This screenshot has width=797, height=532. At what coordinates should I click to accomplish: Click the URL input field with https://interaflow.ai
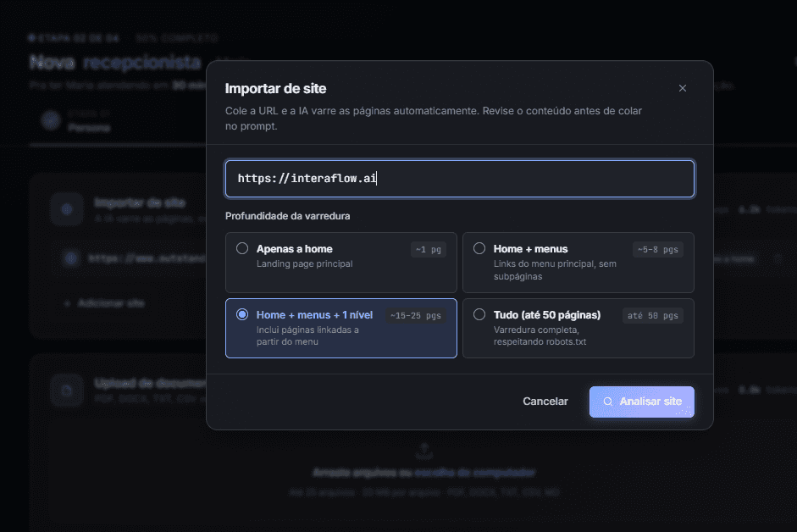(460, 179)
